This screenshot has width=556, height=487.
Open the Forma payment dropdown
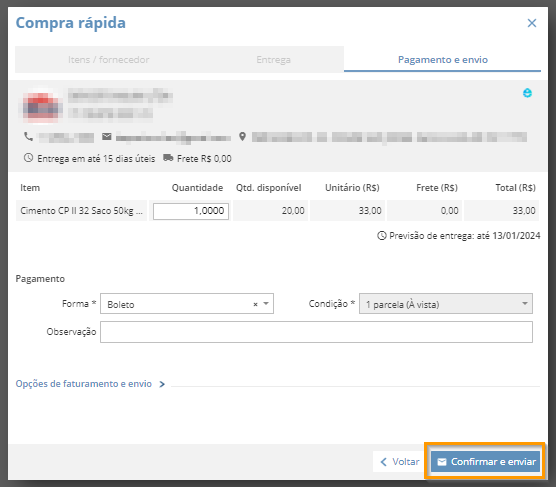[x=266, y=304]
